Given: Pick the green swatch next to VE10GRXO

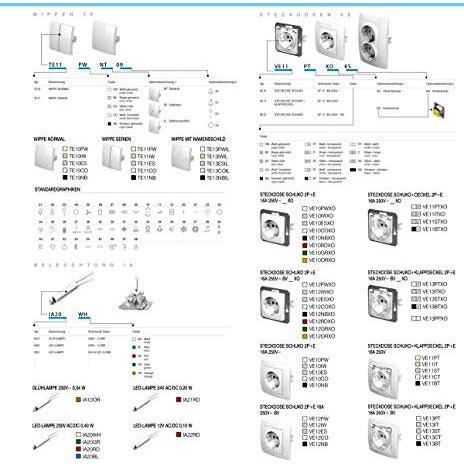Looking at the screenshot, I should click(304, 253).
